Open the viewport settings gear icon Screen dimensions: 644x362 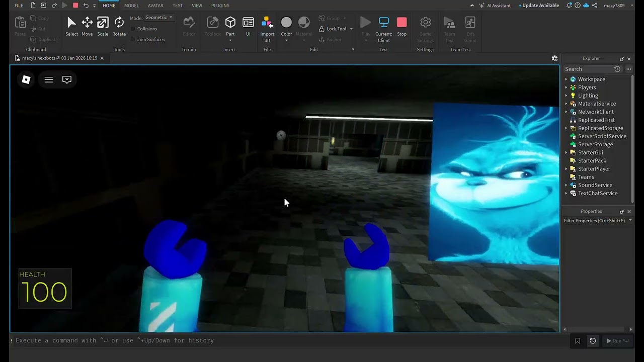554,58
